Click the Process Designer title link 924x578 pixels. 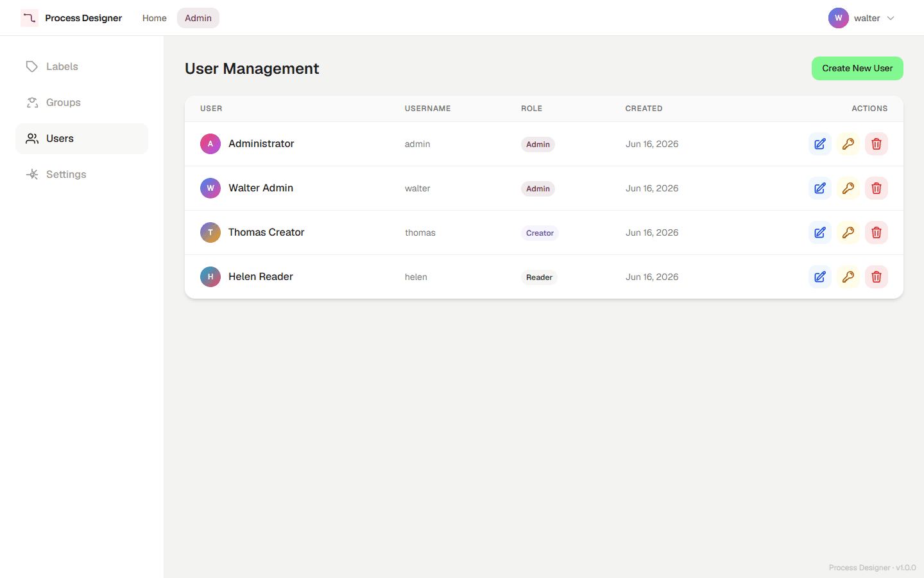point(83,18)
